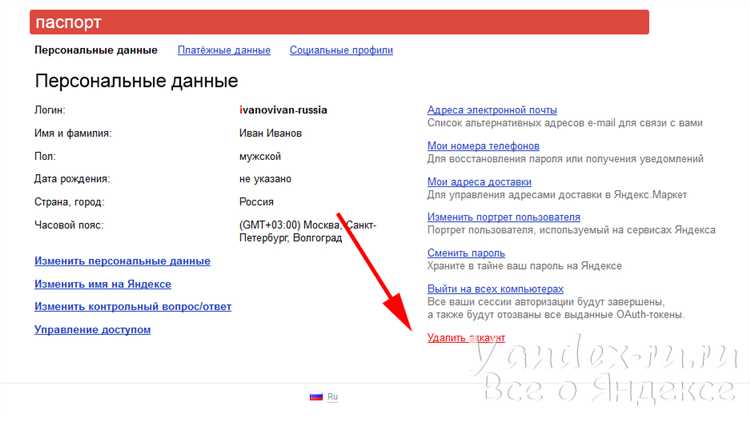Click the login value ivanovivan-russia

(x=283, y=110)
